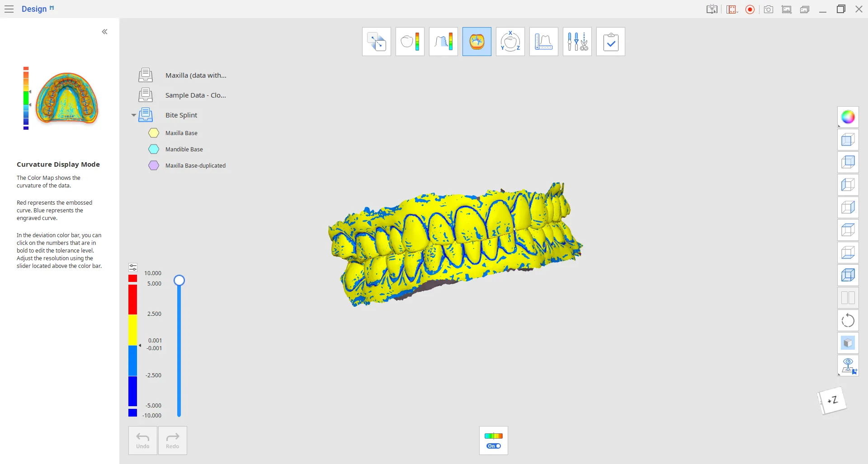Click the curvature resolution slider handle
This screenshot has width=868, height=464.
click(x=179, y=281)
